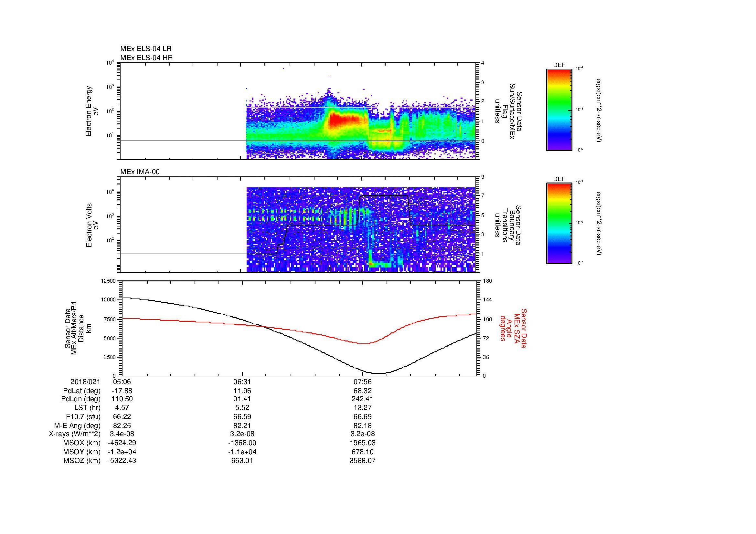Select LST value "4.57"
Image resolution: width=756 pixels, height=534 pixels.
click(x=122, y=408)
